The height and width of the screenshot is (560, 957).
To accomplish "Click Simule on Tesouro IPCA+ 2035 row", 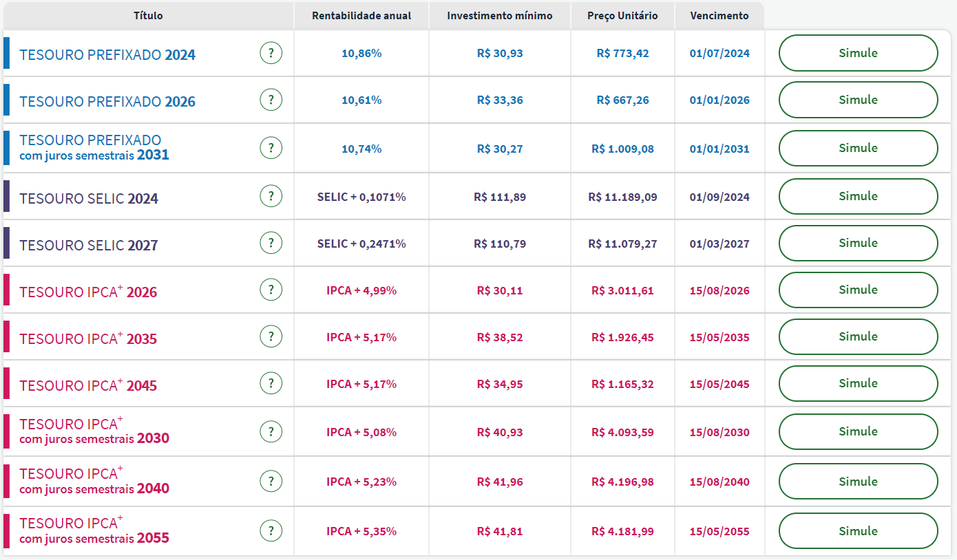I will (x=858, y=337).
